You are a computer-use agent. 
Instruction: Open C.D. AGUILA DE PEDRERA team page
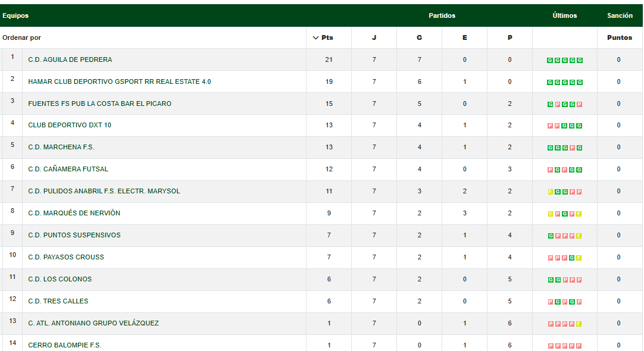[70, 59]
